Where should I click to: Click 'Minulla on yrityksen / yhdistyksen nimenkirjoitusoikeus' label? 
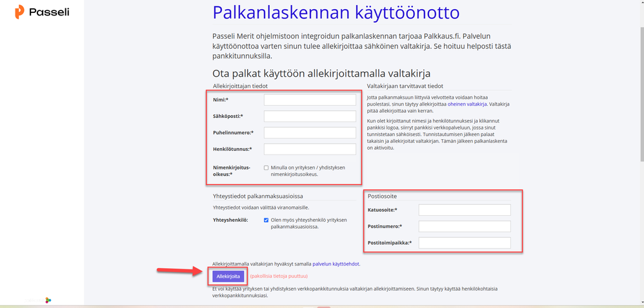(x=308, y=171)
